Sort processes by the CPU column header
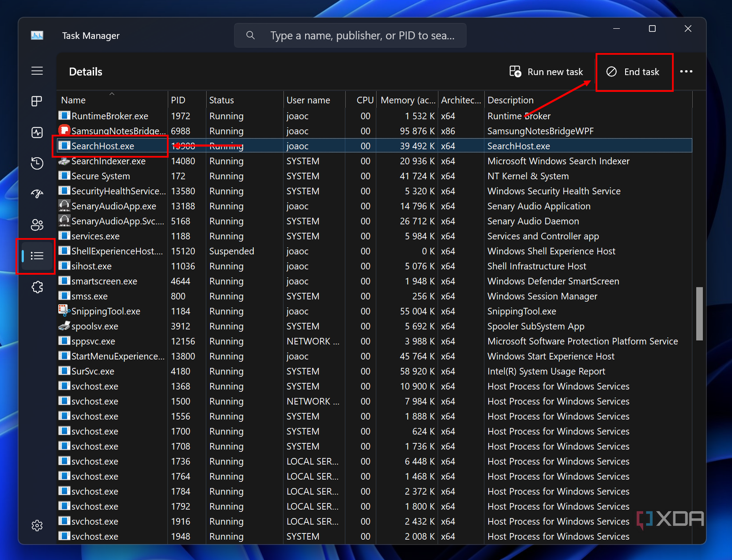 [x=364, y=100]
